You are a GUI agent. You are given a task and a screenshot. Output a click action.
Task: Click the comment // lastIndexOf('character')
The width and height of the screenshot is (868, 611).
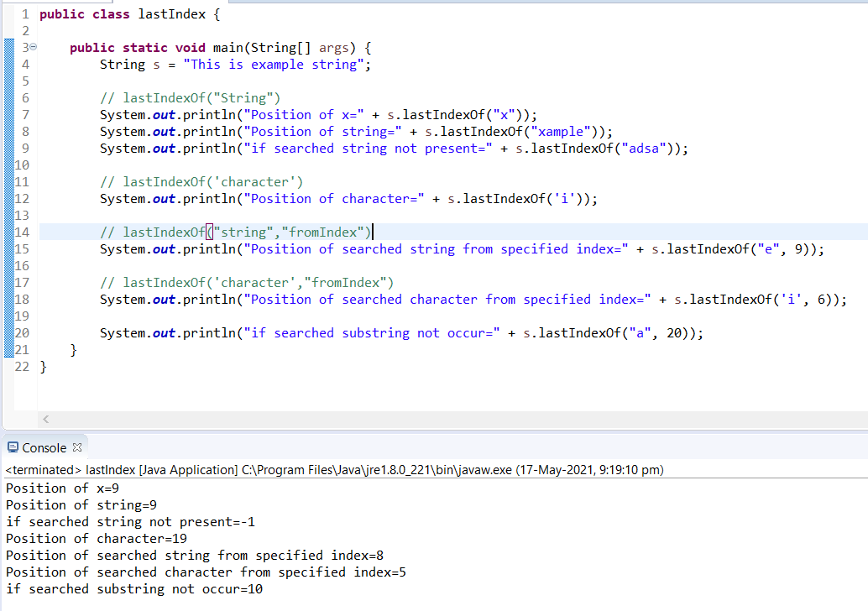tap(201, 182)
